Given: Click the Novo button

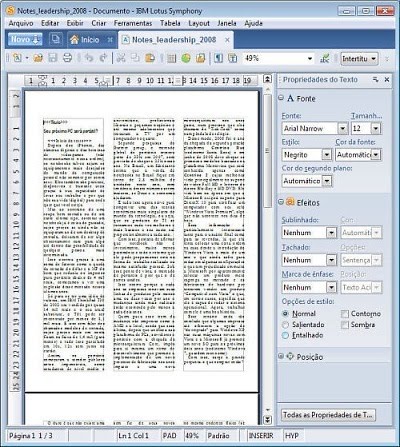Looking at the screenshot, I should pyautogui.click(x=25, y=40).
